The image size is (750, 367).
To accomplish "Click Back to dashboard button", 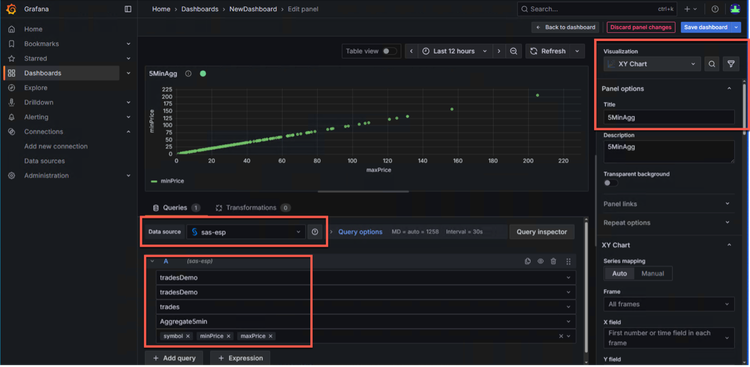I will [x=566, y=27].
